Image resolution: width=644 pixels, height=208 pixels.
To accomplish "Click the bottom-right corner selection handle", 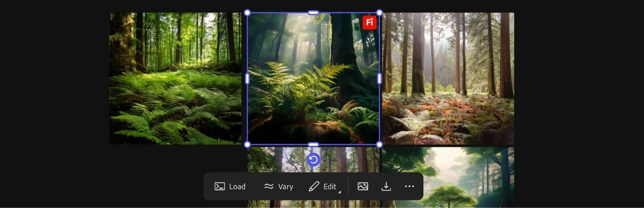I will tap(379, 145).
